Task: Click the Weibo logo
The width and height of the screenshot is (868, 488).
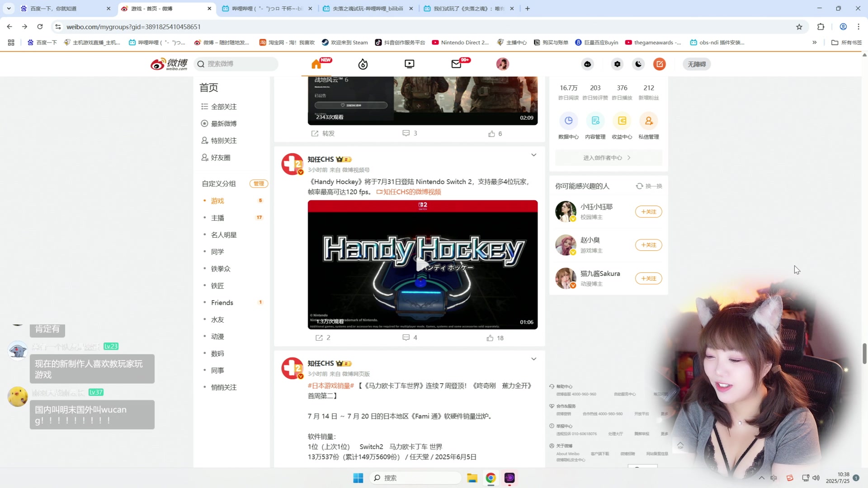Action: click(169, 64)
